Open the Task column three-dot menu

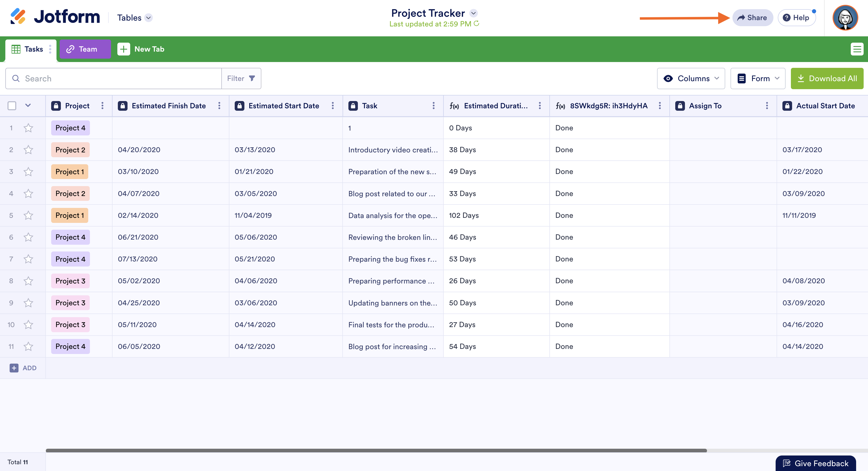coord(433,106)
